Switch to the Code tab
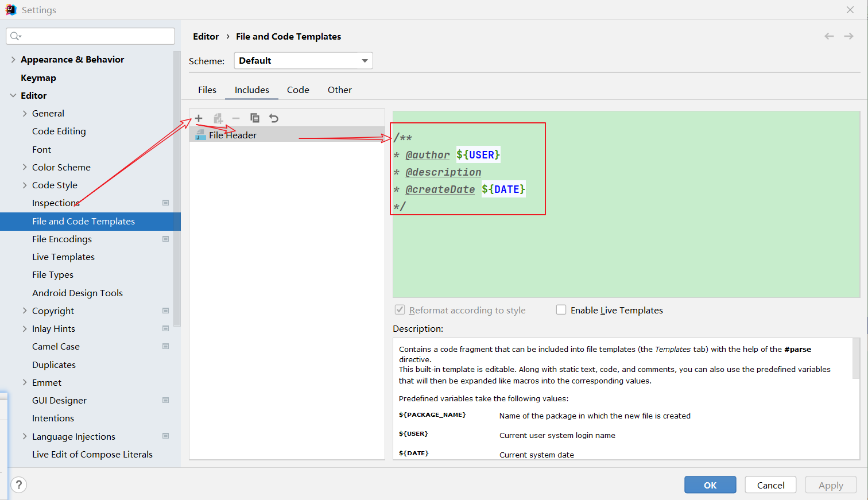The width and height of the screenshot is (868, 500). tap(298, 90)
